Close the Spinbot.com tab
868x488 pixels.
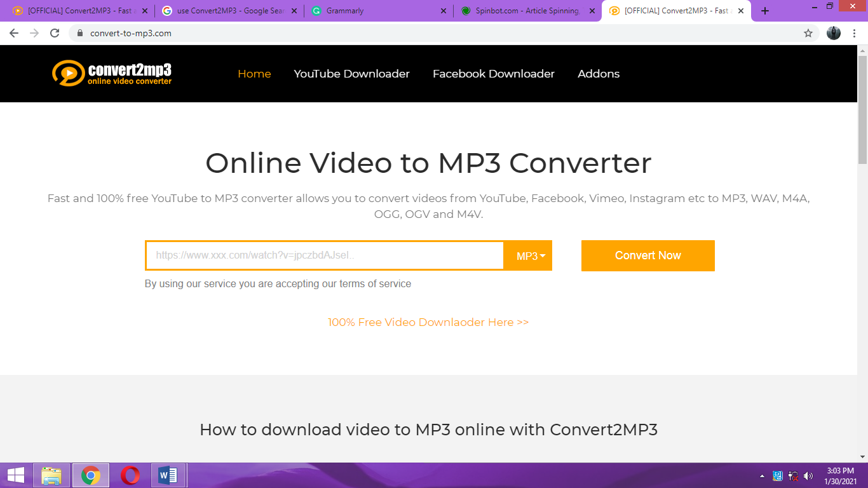[x=592, y=11]
